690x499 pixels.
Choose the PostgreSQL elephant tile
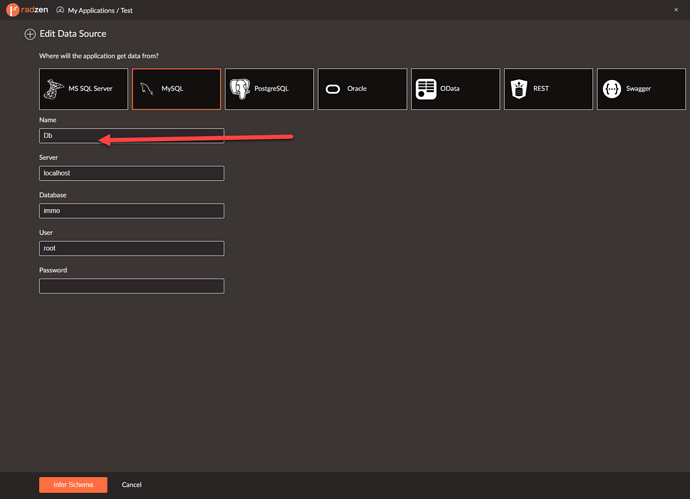tap(269, 89)
